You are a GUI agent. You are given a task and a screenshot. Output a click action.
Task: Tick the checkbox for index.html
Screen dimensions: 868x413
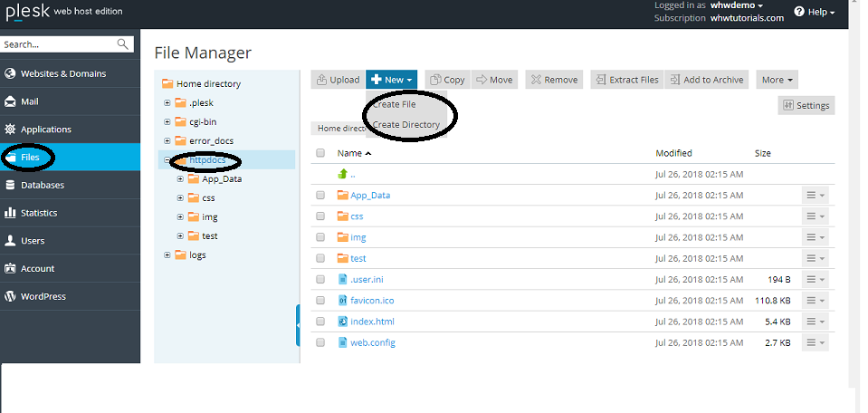[x=320, y=322]
